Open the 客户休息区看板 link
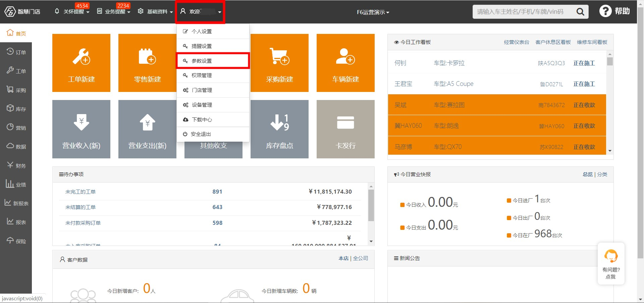644x303 pixels. (x=553, y=42)
